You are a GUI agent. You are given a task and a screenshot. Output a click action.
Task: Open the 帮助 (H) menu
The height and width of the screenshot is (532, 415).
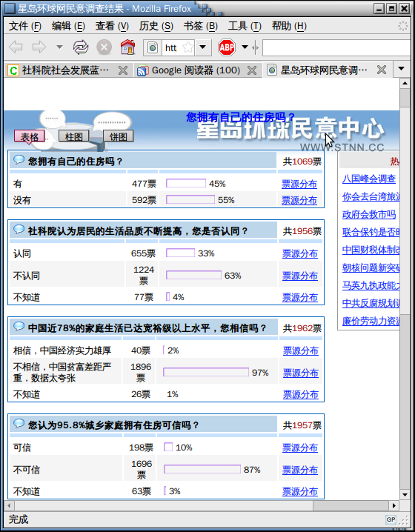coord(289,26)
